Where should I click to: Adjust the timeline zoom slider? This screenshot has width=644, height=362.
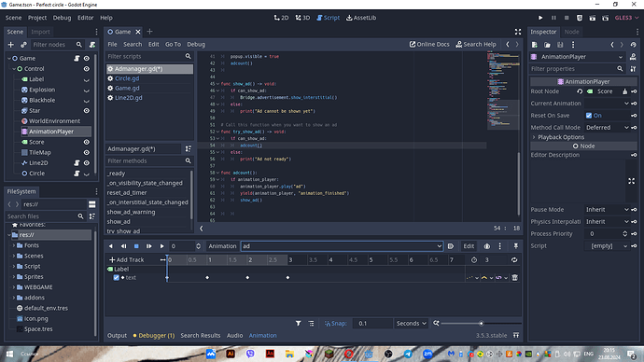[x=481, y=324]
